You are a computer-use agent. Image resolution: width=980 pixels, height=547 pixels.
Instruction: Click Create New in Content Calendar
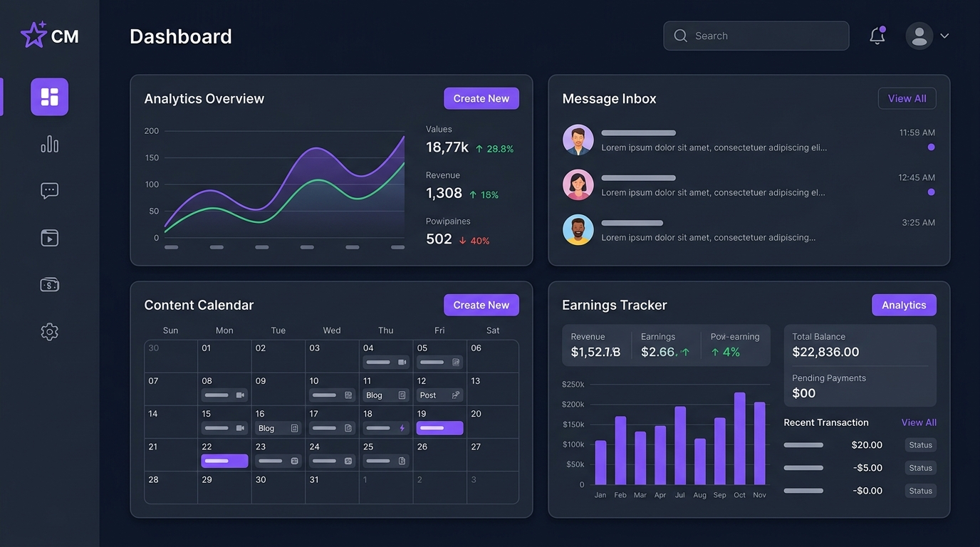[x=481, y=305]
